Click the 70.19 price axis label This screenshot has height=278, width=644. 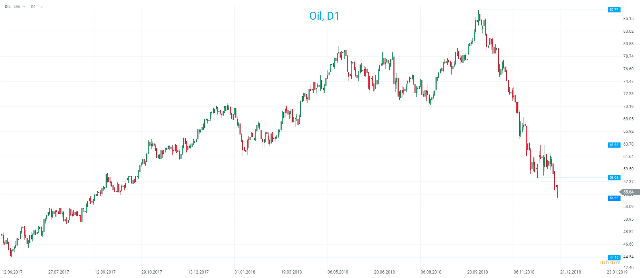point(628,107)
